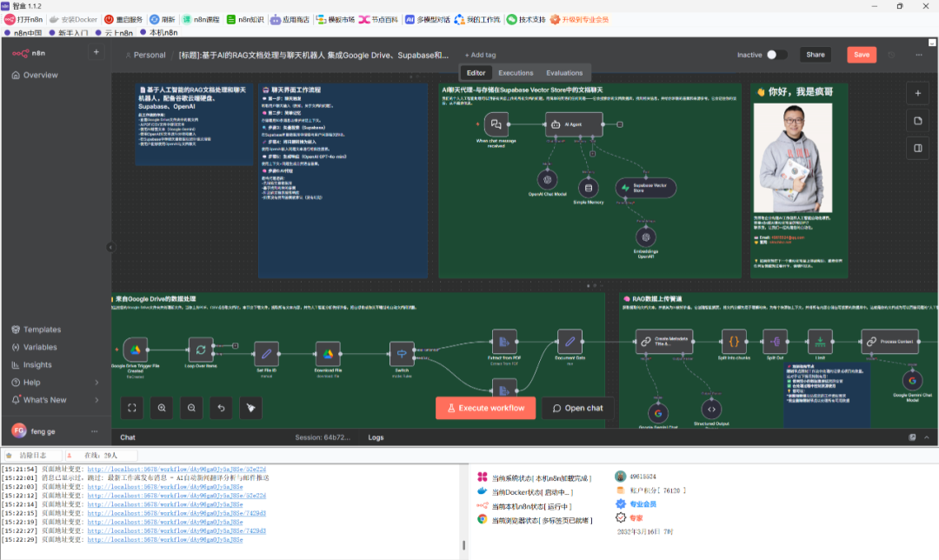The image size is (939, 560).
Task: Collapse the left sidebar
Action: click(x=110, y=247)
